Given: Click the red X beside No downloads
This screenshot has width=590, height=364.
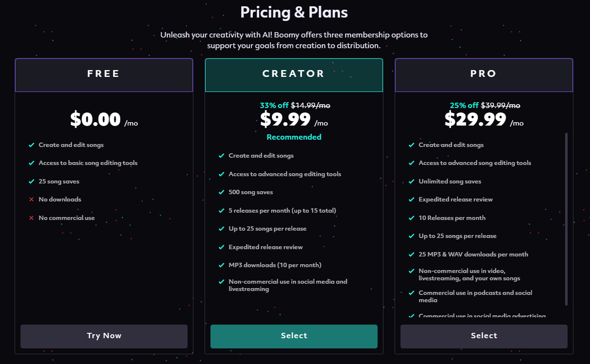Looking at the screenshot, I should point(31,200).
